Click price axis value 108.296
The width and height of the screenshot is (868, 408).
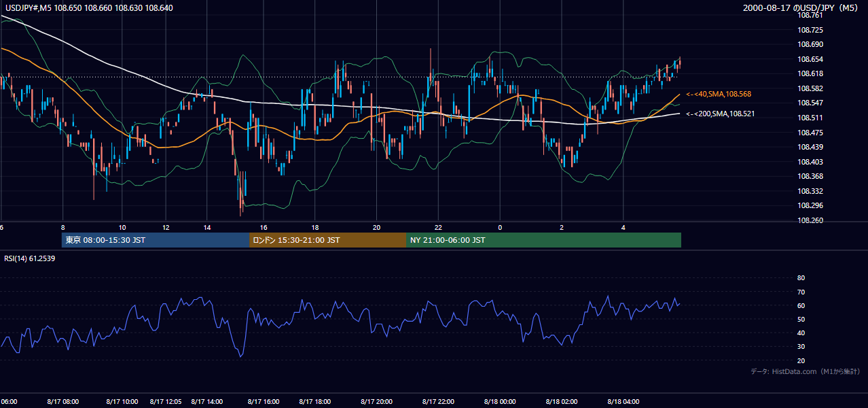click(x=810, y=205)
